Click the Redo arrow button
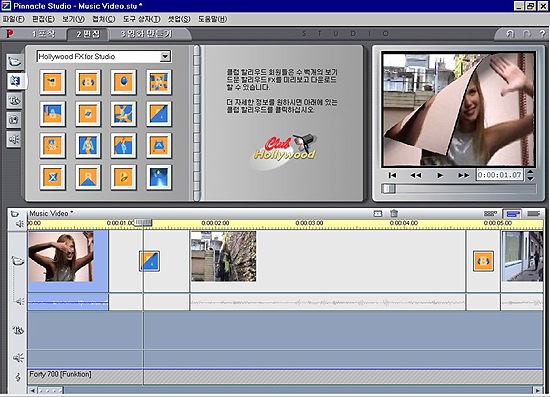This screenshot has height=397, width=550. click(x=526, y=34)
